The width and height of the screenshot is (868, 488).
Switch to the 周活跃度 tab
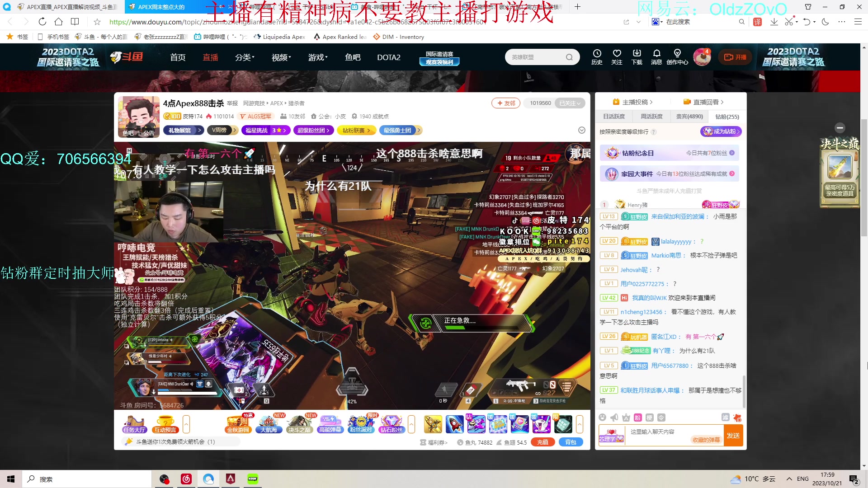651,117
